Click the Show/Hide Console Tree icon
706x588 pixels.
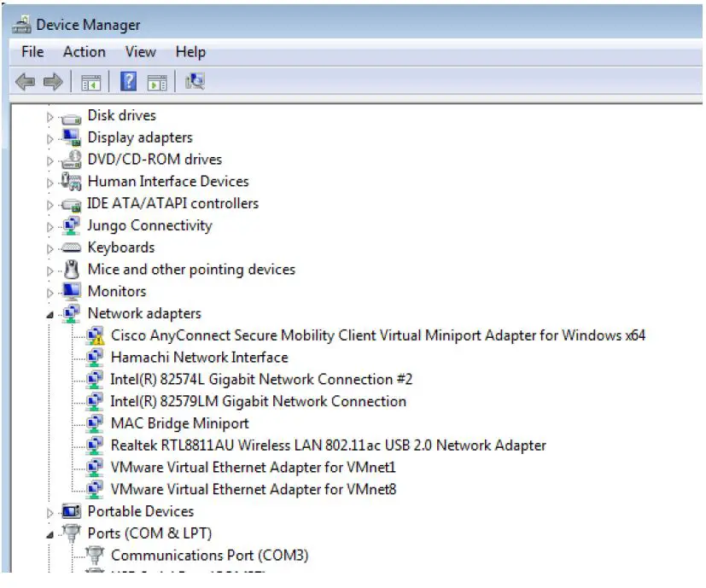[90, 82]
